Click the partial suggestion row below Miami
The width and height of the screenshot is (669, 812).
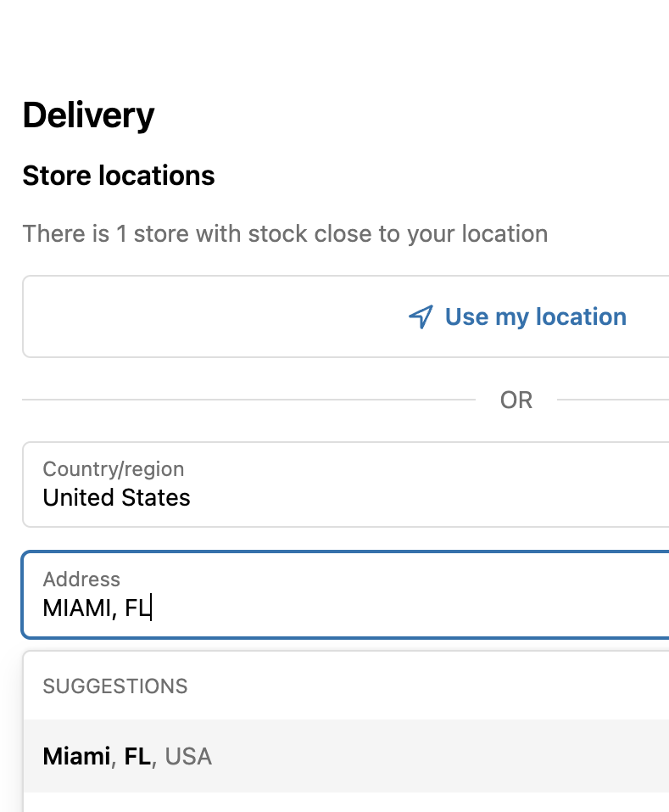coord(346,802)
